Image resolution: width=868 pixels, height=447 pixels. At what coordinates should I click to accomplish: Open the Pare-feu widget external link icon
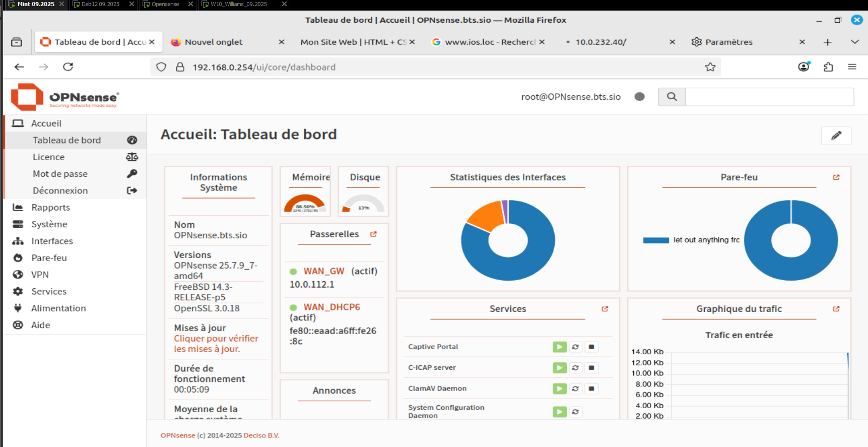(x=836, y=177)
